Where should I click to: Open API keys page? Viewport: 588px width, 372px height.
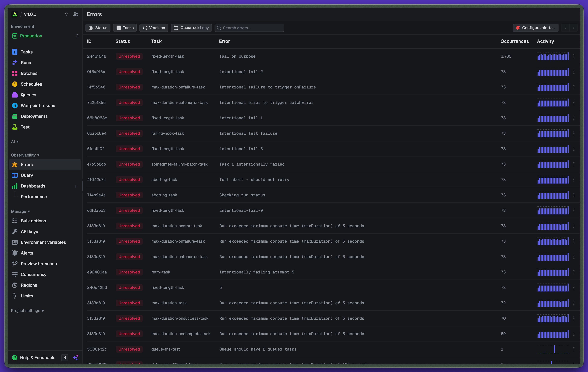[x=45, y=231]
